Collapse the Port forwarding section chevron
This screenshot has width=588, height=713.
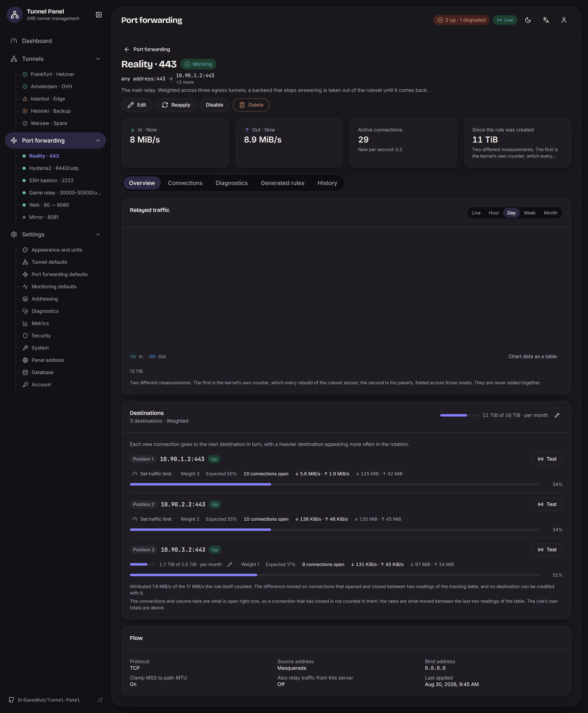[98, 141]
